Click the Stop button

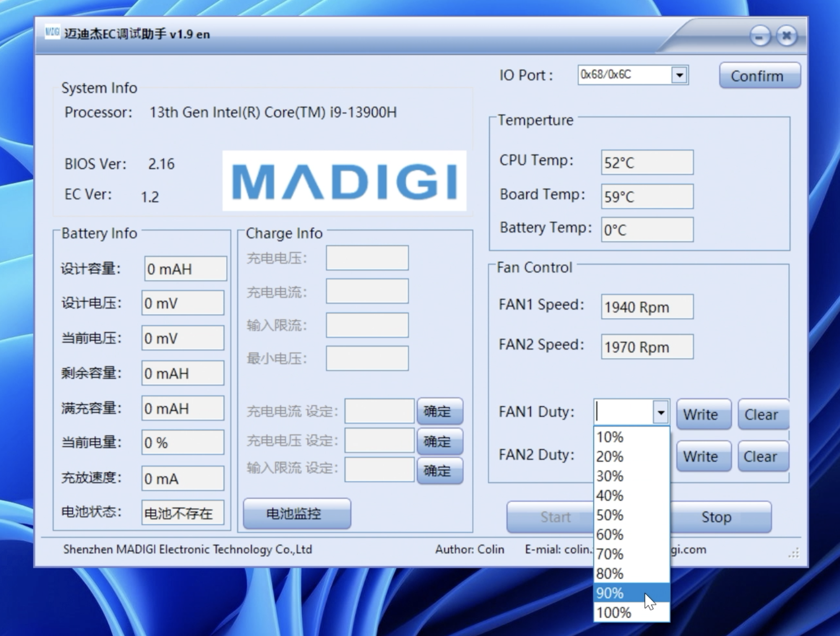[x=721, y=517]
